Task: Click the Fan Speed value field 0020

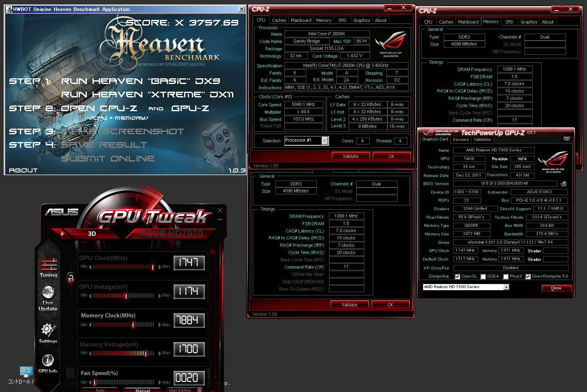Action: coord(189,378)
